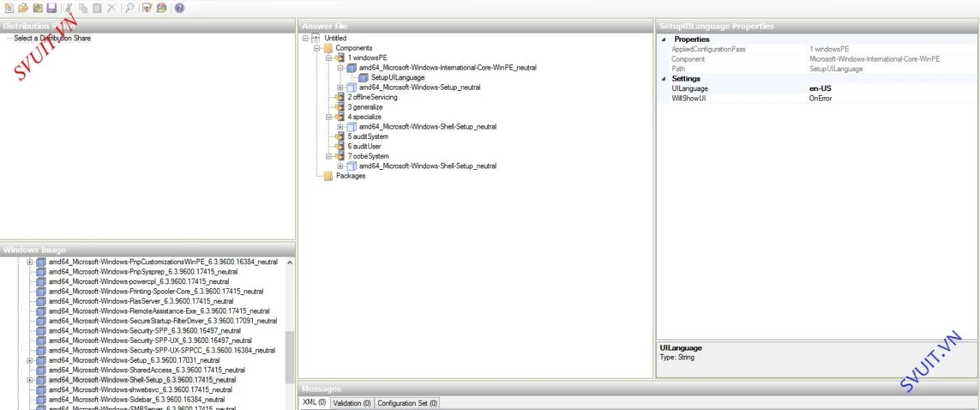Screen dimensions: 980x410
Task: Click cube icon beside PnpSysprep component
Action: coord(41,272)
